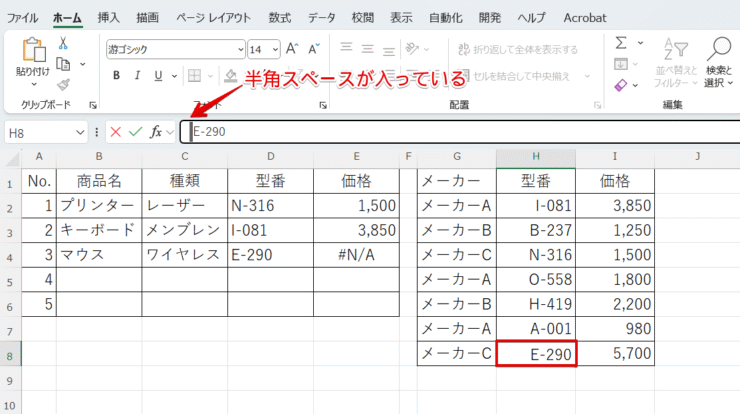Cancel the entry with the red X button
The height and width of the screenshot is (414, 740).
coord(116,132)
